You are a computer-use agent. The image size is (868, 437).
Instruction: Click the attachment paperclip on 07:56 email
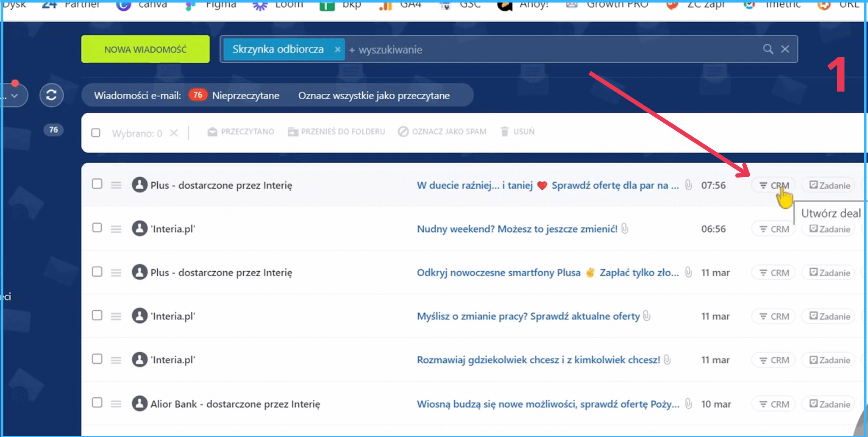[689, 185]
